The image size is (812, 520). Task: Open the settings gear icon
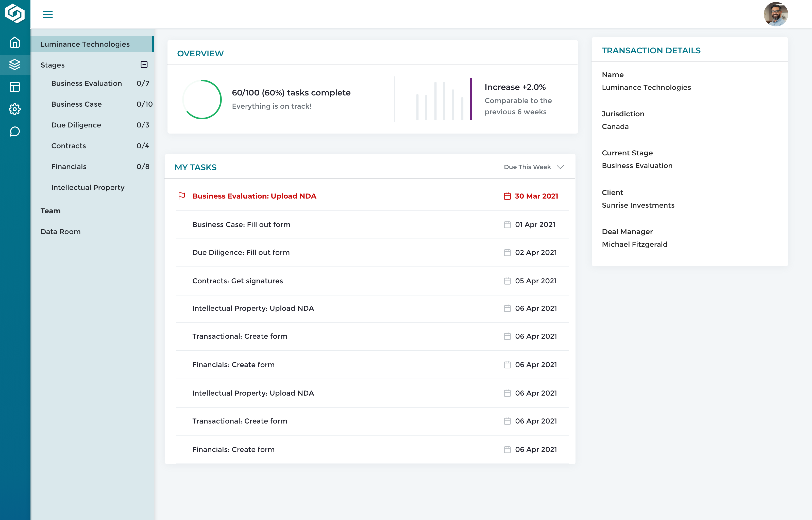point(15,109)
